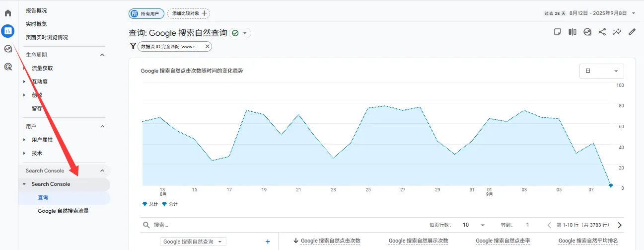The image size is (644, 250).
Task: Collapse the 生命周期 section
Action: point(103,55)
